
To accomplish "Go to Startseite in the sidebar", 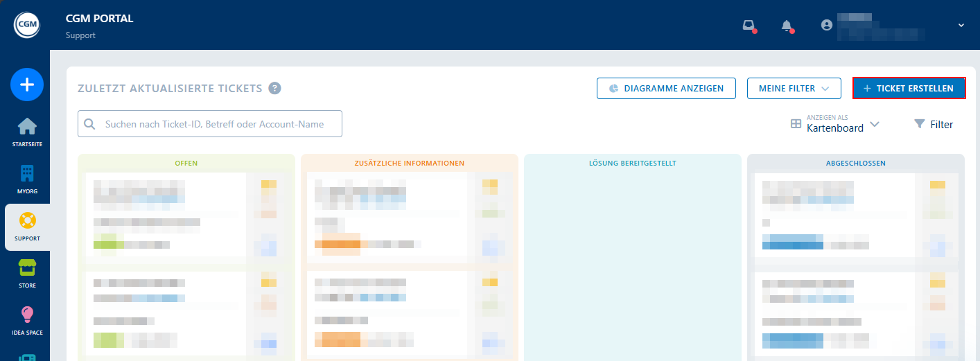I will click(x=27, y=132).
